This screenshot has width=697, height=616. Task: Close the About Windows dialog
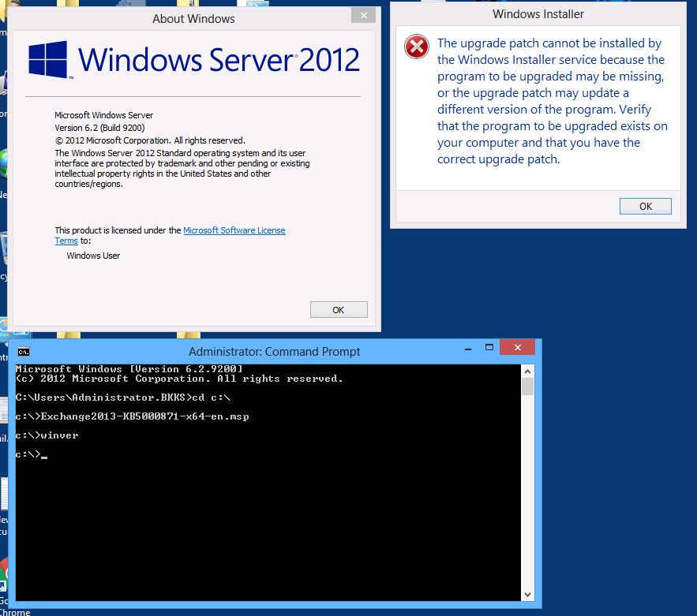(x=363, y=15)
